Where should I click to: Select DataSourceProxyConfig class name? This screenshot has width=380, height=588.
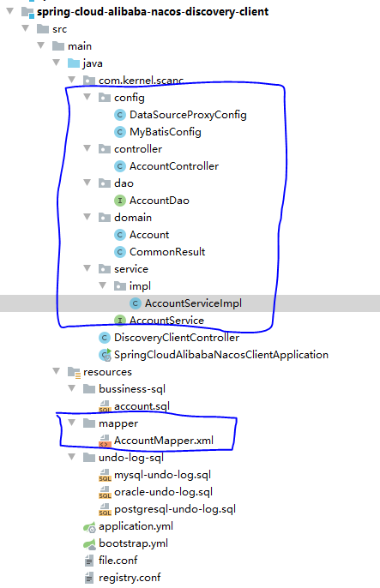tap(188, 115)
